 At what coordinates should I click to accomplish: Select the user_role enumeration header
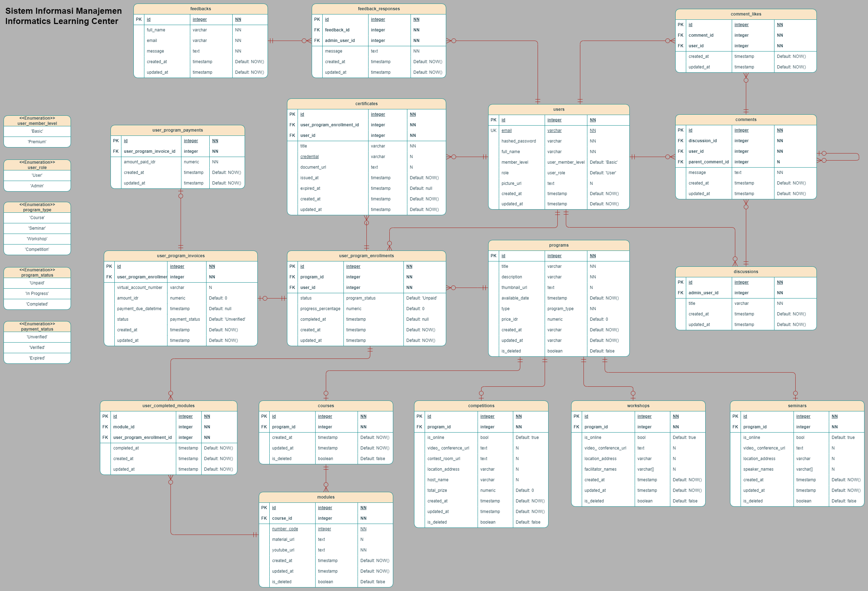(x=37, y=165)
